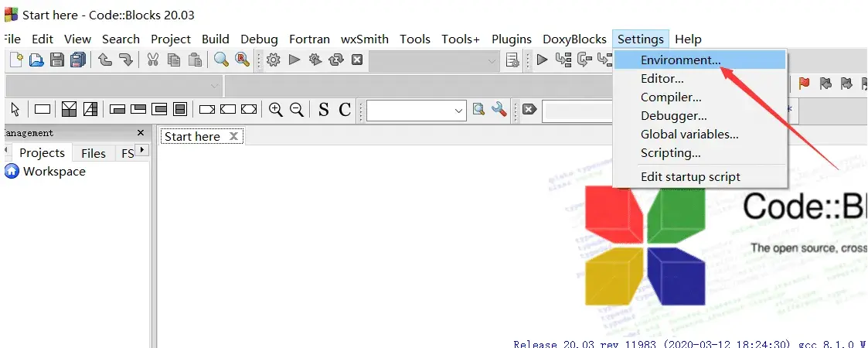
Task: Paste from the clipboard icon
Action: click(195, 60)
